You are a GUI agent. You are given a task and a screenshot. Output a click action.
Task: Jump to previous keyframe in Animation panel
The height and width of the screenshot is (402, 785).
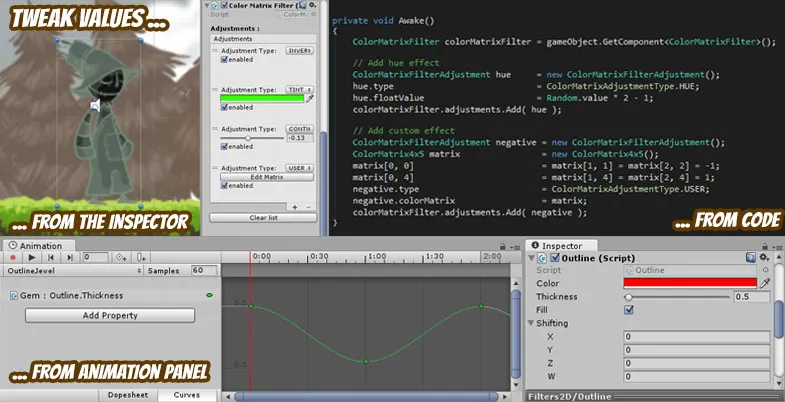coord(51,257)
